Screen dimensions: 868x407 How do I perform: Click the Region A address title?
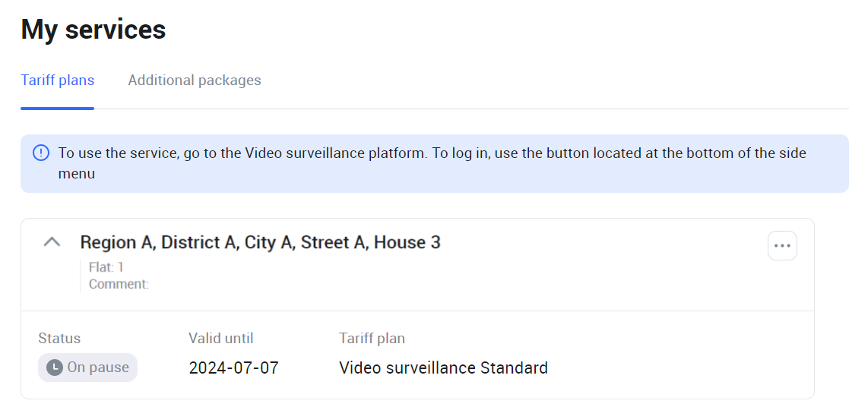point(260,242)
